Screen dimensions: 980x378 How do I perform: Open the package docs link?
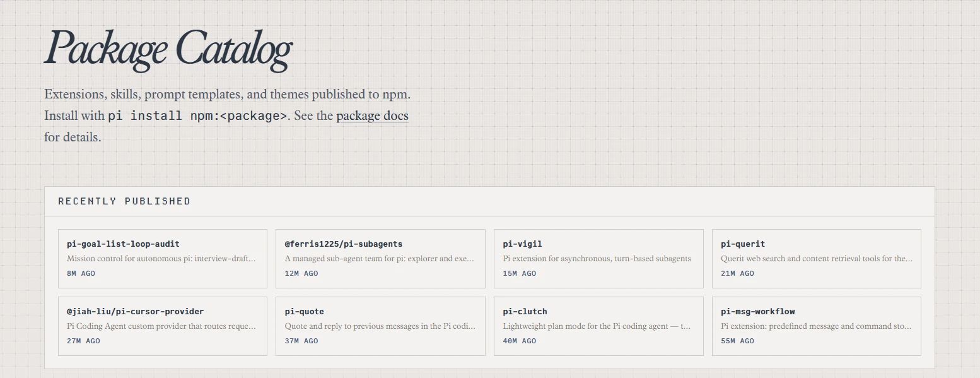click(372, 116)
